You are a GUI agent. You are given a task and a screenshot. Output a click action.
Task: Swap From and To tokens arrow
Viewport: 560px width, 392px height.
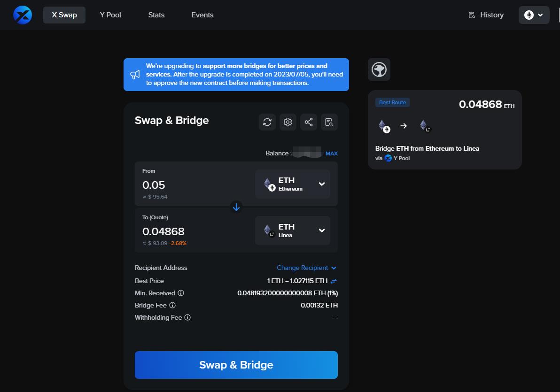tap(236, 207)
